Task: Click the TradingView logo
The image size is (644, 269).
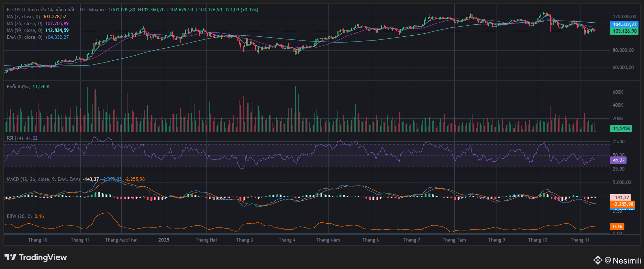Action: pos(35,257)
